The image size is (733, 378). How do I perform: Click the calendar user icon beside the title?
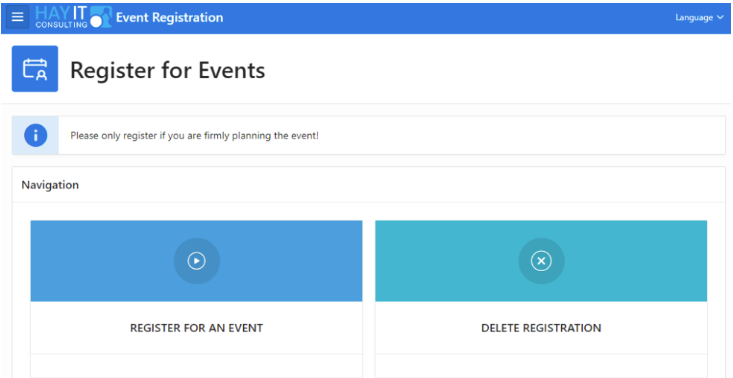(35, 69)
